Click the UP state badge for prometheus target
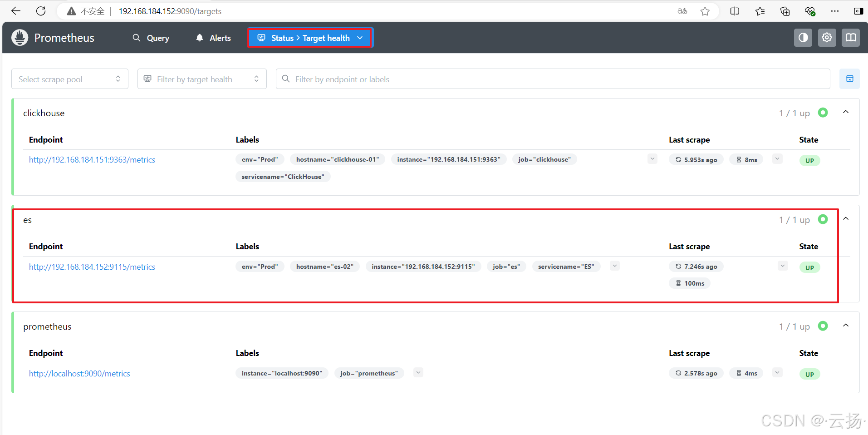 tap(809, 374)
